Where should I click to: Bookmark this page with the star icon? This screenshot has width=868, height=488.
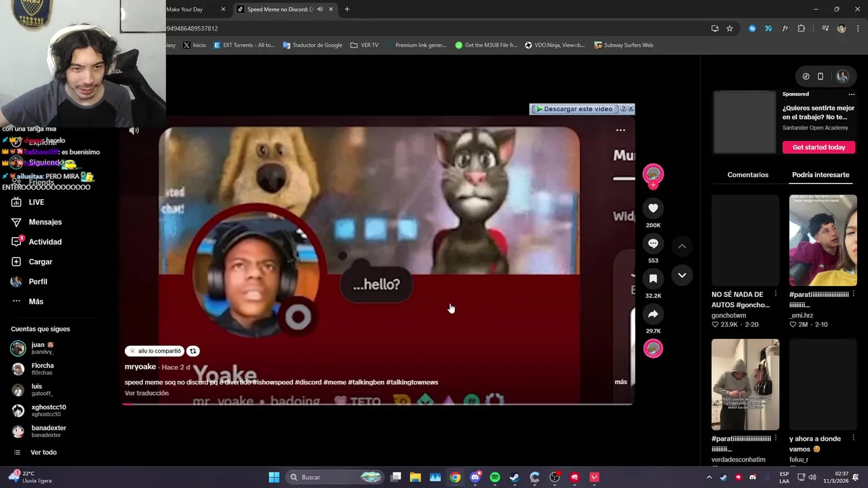(x=730, y=28)
